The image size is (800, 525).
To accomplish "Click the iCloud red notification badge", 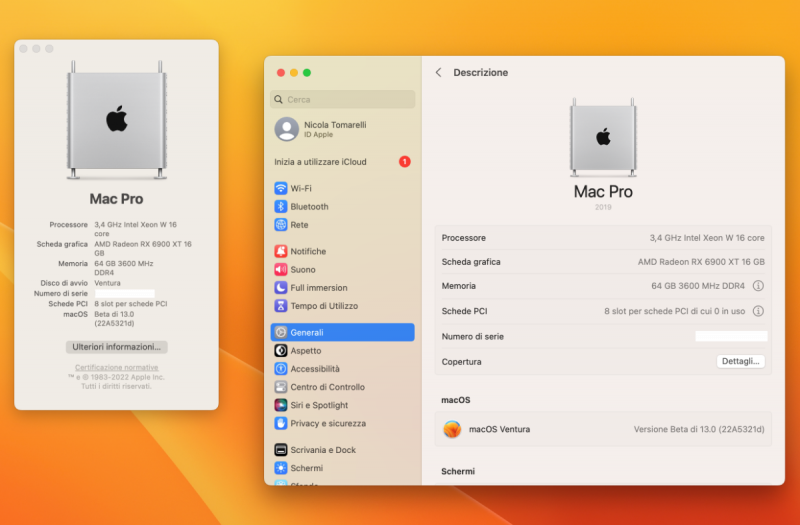I will (x=405, y=162).
